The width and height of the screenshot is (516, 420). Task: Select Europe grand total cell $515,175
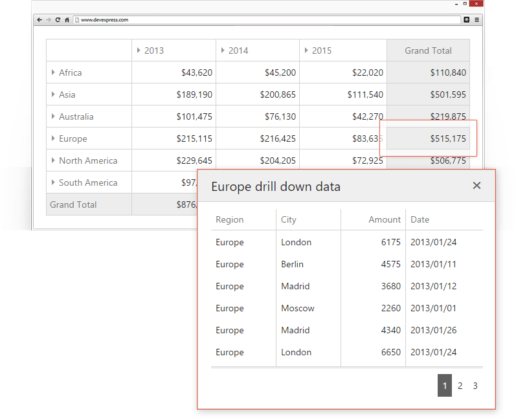tap(428, 138)
